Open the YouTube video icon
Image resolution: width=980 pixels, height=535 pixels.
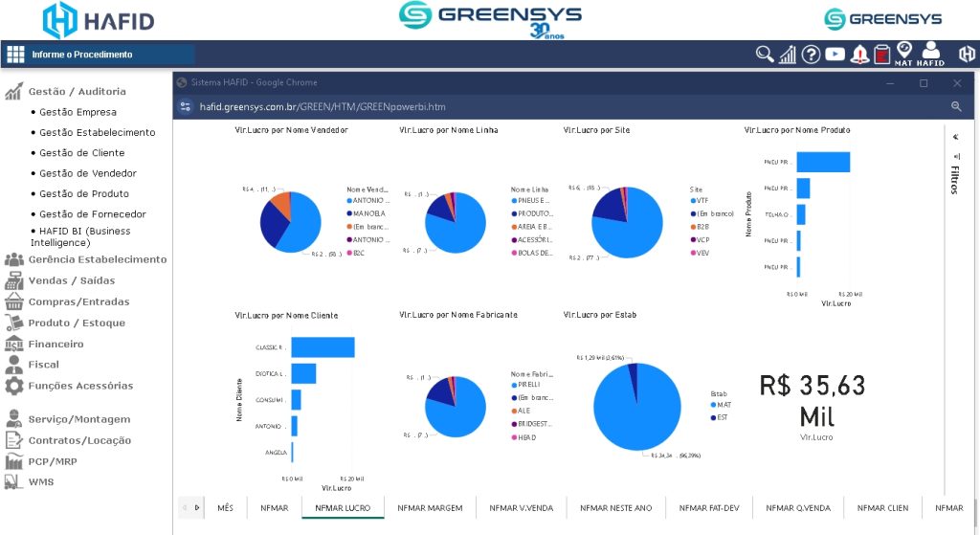point(835,55)
